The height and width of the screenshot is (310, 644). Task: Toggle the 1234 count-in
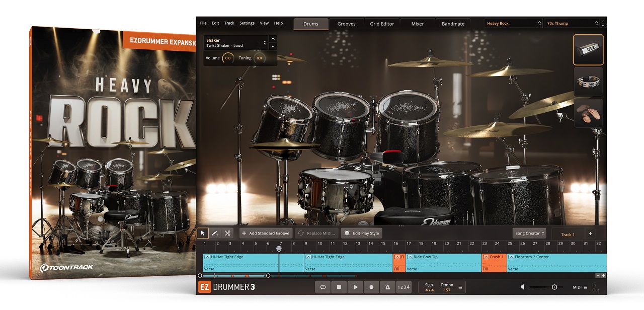pyautogui.click(x=404, y=287)
